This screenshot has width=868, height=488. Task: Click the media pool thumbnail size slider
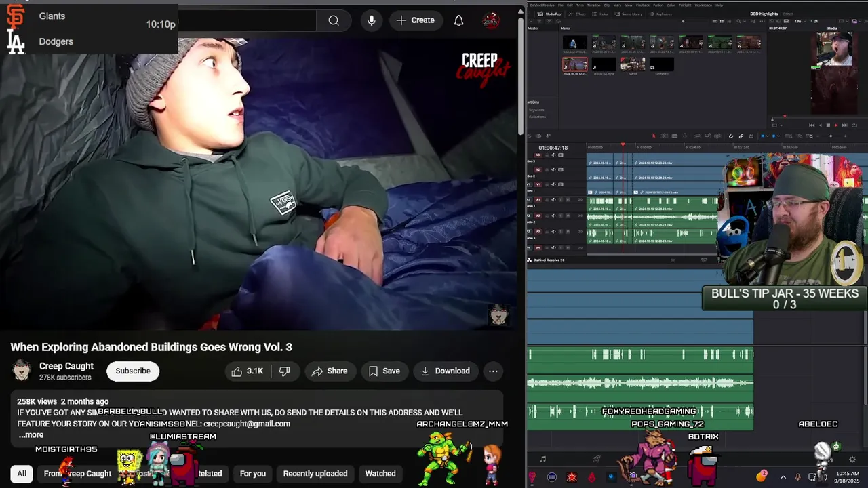[696, 21]
